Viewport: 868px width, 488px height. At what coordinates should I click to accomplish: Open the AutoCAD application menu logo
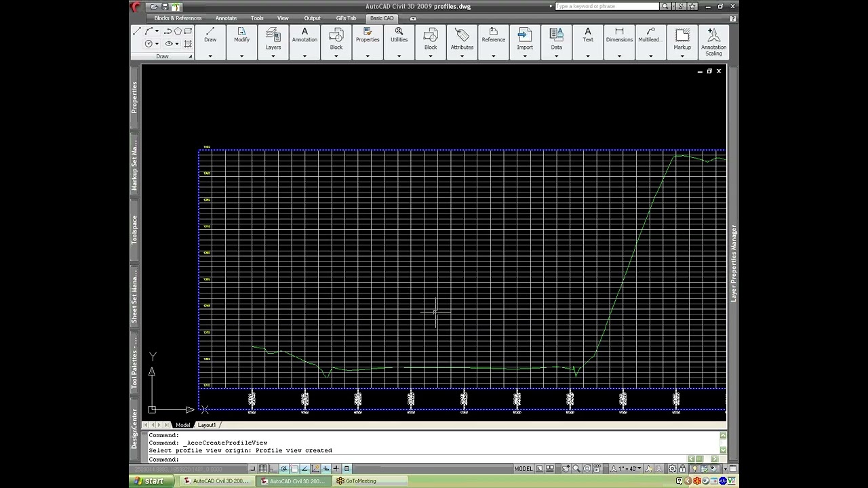(x=136, y=7)
